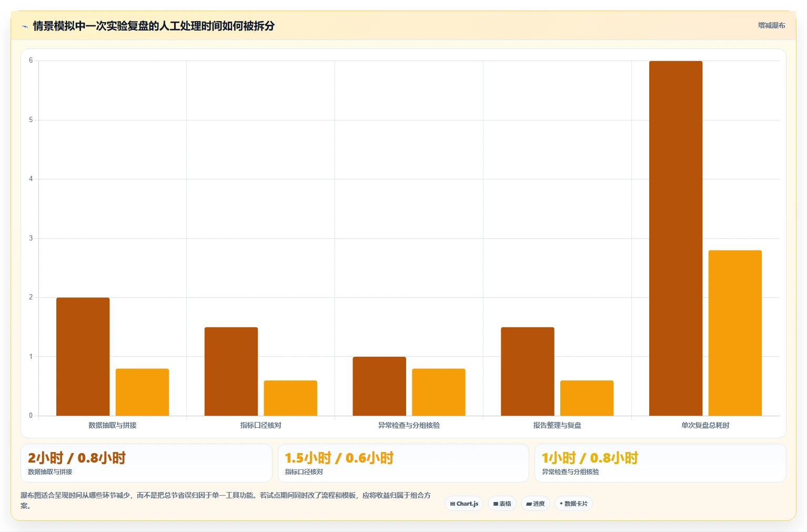This screenshot has height=532, width=807.
Task: Click the y-axis tick label 6
Action: [x=31, y=61]
